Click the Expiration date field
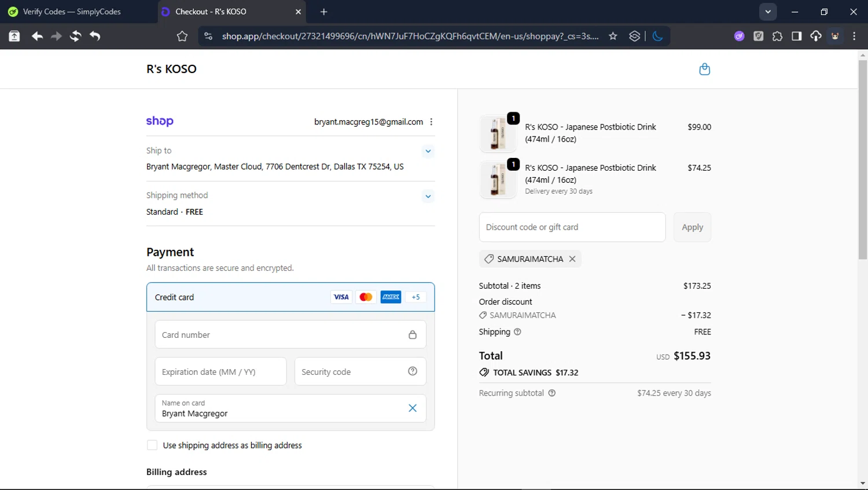868x490 pixels. (x=220, y=371)
